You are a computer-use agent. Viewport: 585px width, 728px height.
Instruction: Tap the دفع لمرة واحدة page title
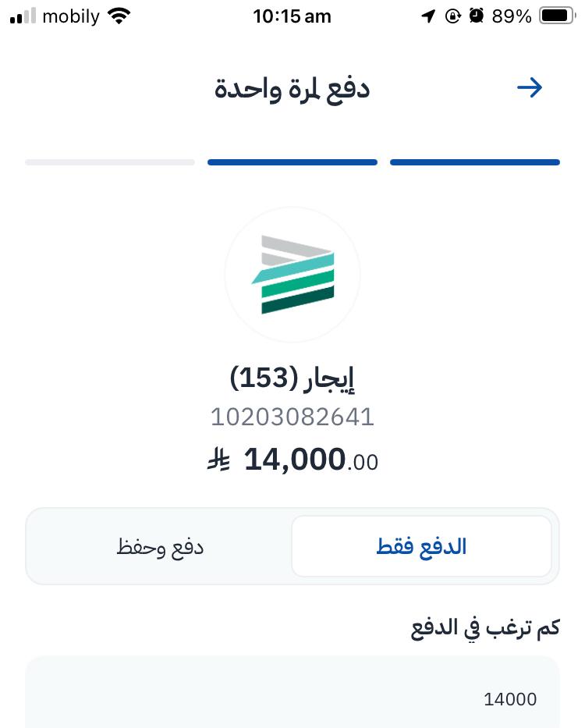pyautogui.click(x=292, y=88)
